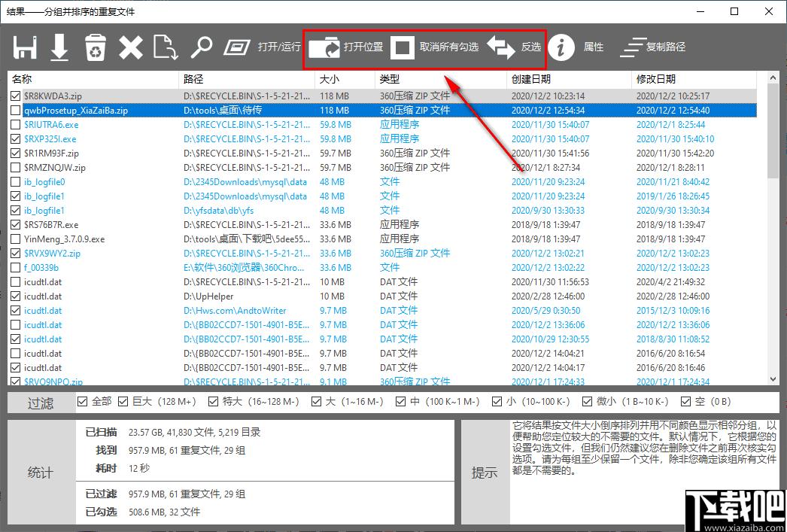Click the 复制路径 lines icon
This screenshot has width=787, height=532.
tap(633, 47)
